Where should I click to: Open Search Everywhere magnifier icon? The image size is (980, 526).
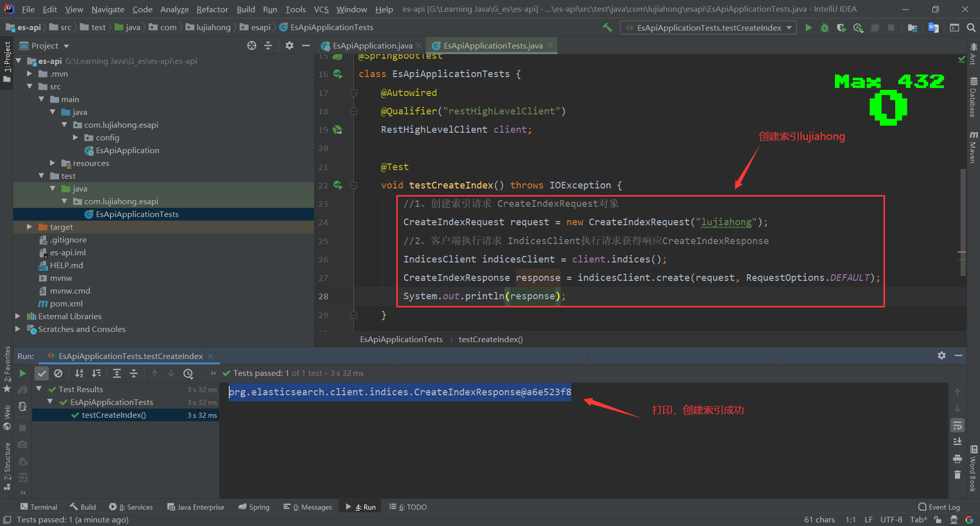pyautogui.click(x=971, y=28)
